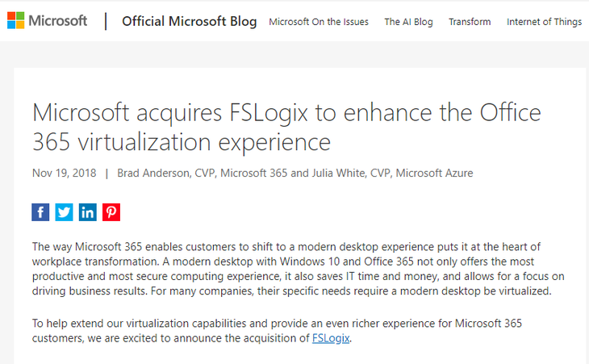
Task: Click "Microsoft Azure" in the byline
Action: click(434, 174)
